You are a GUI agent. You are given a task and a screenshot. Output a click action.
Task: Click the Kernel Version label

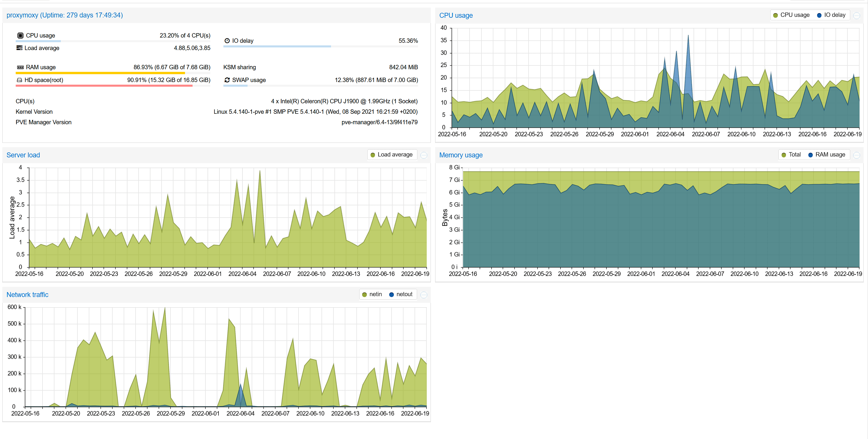(x=34, y=111)
